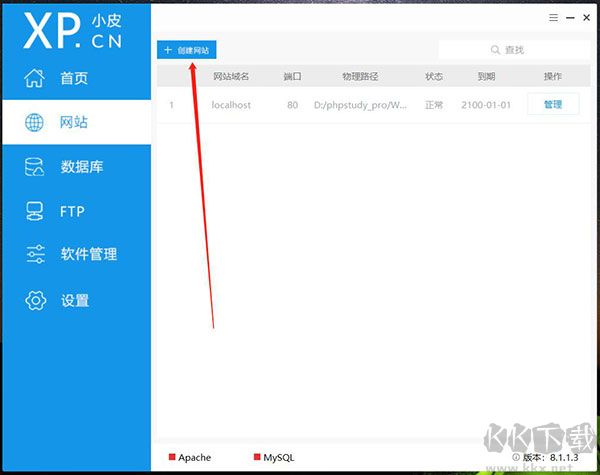Focus the 查找 search field
Viewport: 600px width, 475px height.
click(x=514, y=50)
